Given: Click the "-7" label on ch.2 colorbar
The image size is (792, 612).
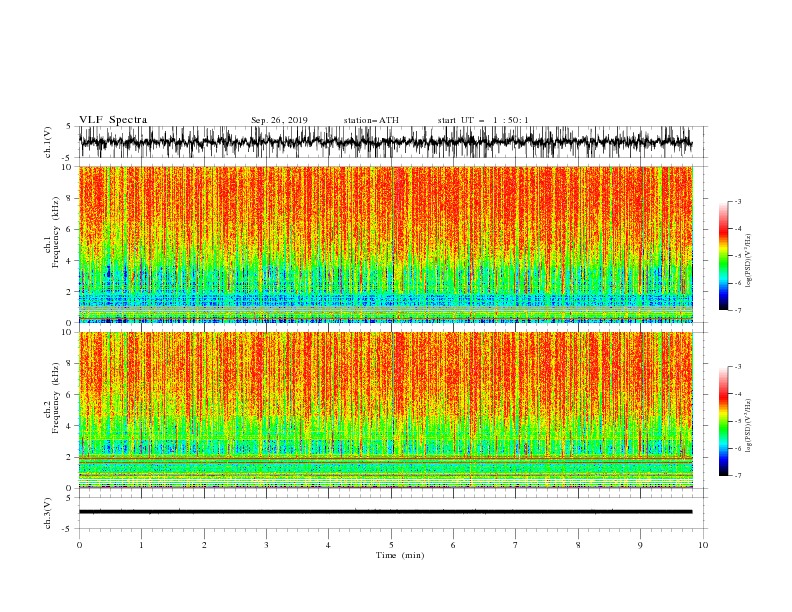Looking at the screenshot, I should (737, 476).
